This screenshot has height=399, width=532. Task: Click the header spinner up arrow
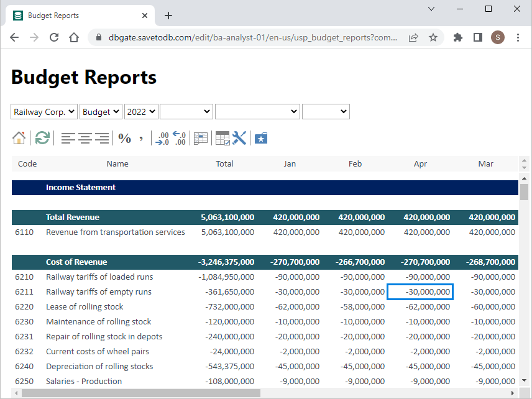coord(524,160)
